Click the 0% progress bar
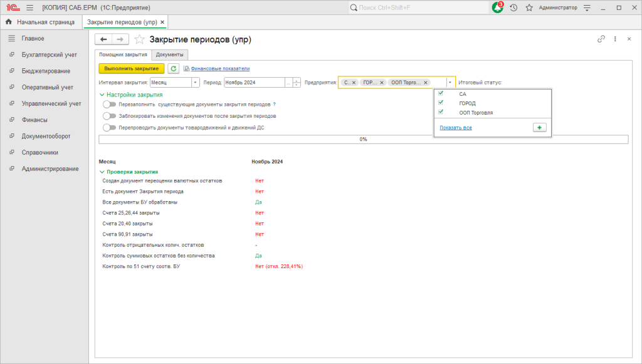This screenshot has width=642, height=364. (363, 140)
